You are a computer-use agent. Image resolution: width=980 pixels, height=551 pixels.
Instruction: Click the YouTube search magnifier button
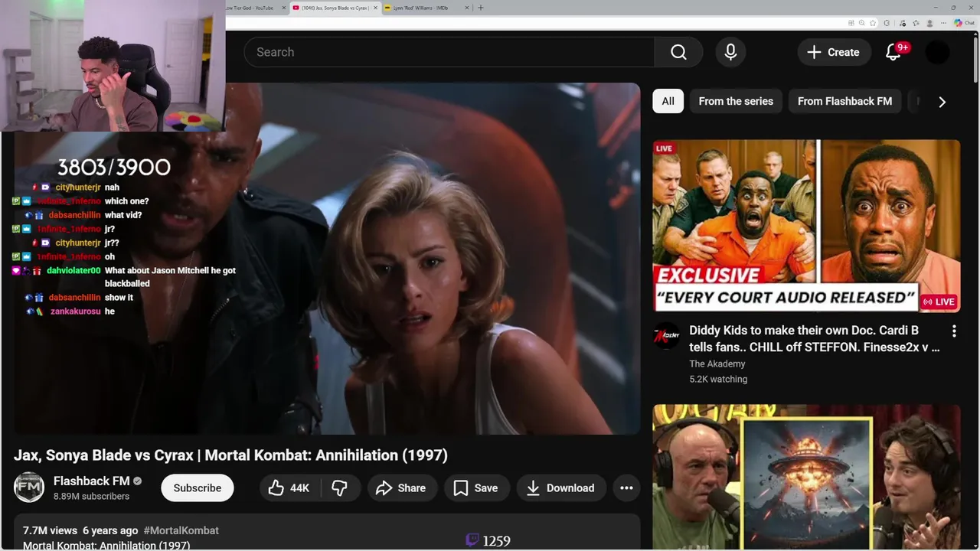point(678,52)
